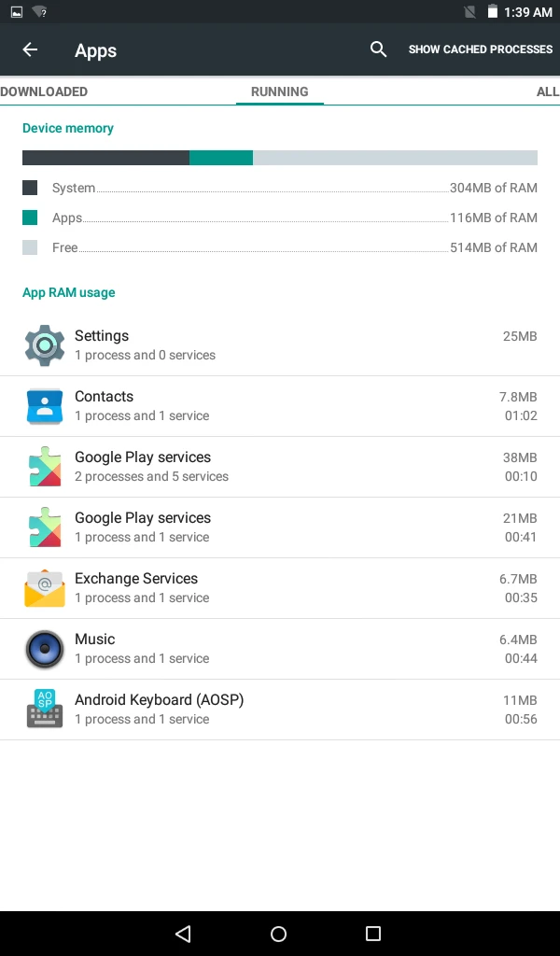Open Android Keyboard (AOSP) icon
The height and width of the screenshot is (956, 560).
[x=44, y=709]
